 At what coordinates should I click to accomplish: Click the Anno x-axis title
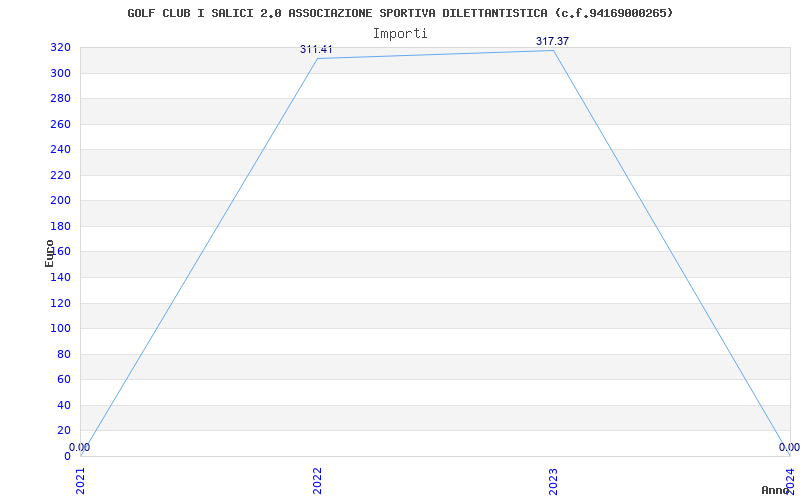tap(775, 490)
